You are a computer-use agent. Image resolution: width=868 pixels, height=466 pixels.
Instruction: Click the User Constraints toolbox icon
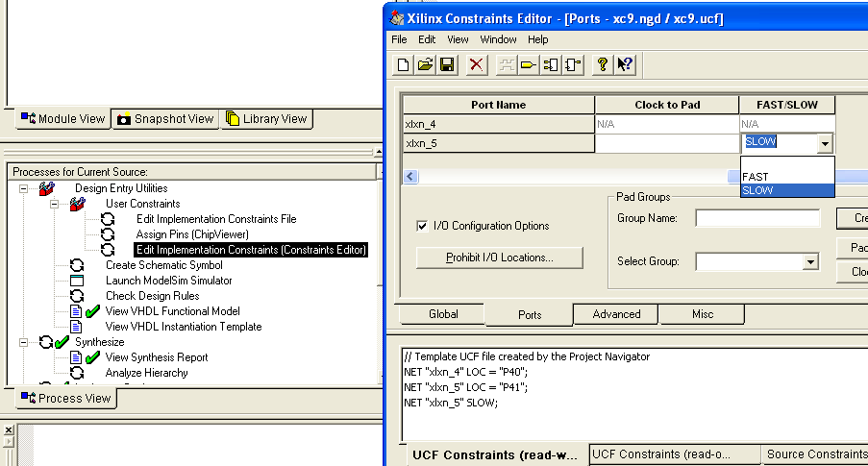pyautogui.click(x=78, y=205)
